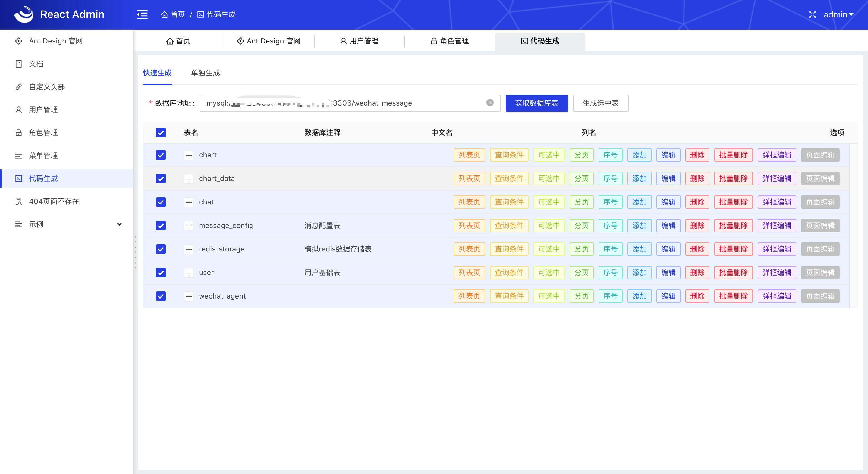Image resolution: width=868 pixels, height=474 pixels.
Task: Open 自定义头部 in the sidebar
Action: coord(47,87)
